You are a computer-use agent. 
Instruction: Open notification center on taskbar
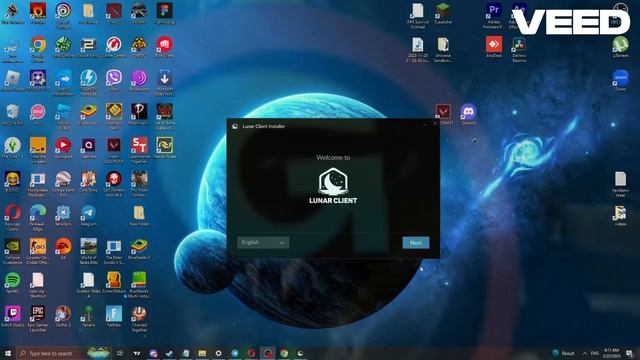click(629, 353)
